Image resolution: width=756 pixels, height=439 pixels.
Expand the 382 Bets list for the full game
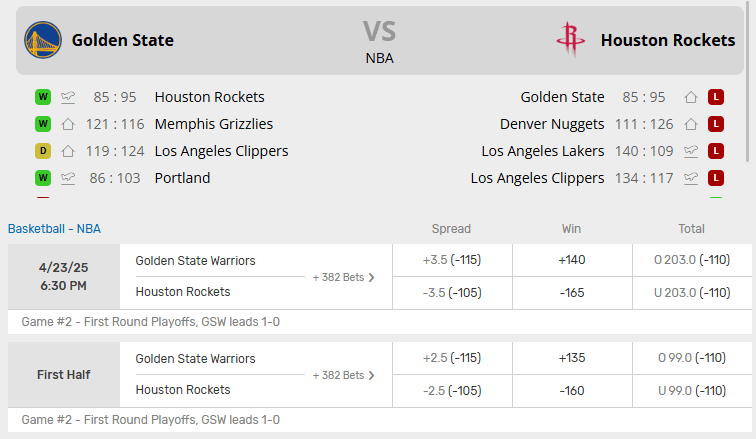344,277
